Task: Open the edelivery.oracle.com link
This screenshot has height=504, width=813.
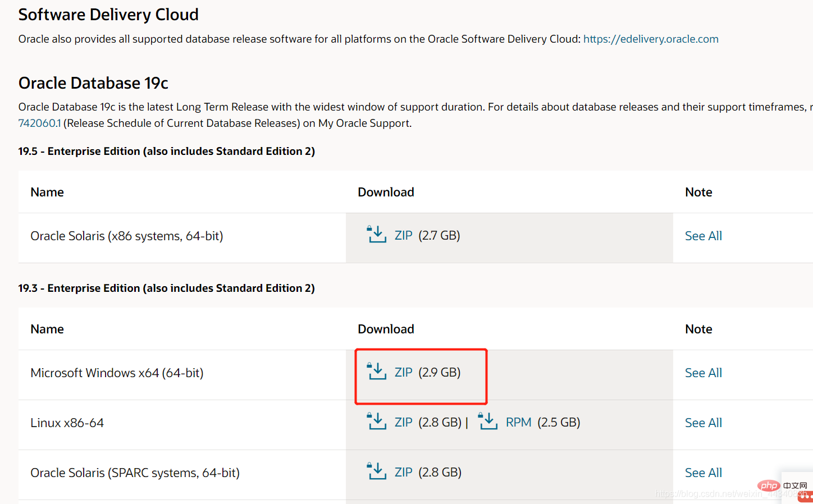Action: click(x=651, y=39)
